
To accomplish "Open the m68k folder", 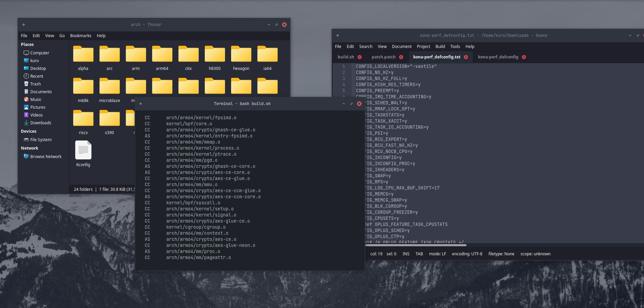I will coord(83,86).
